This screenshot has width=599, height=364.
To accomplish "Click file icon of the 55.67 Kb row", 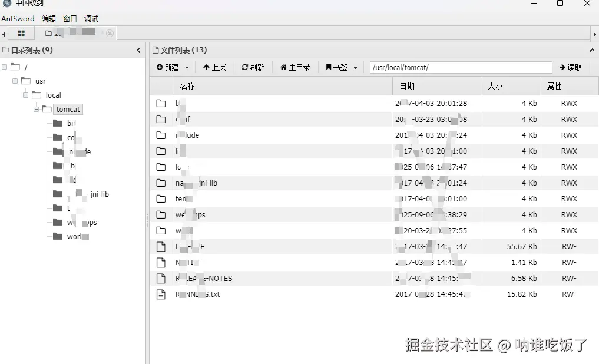I will coord(161,247).
